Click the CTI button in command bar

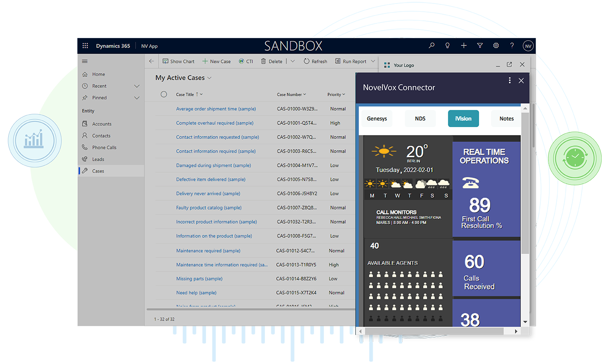[246, 61]
